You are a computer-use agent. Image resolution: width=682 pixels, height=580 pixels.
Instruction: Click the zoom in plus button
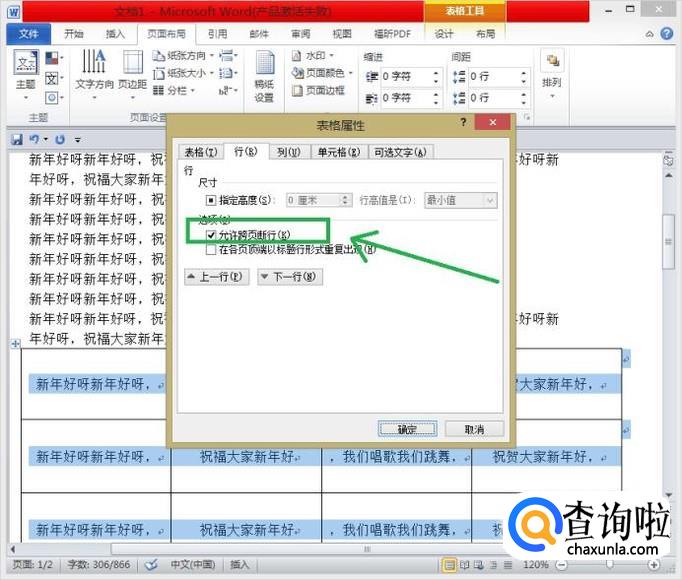[653, 565]
